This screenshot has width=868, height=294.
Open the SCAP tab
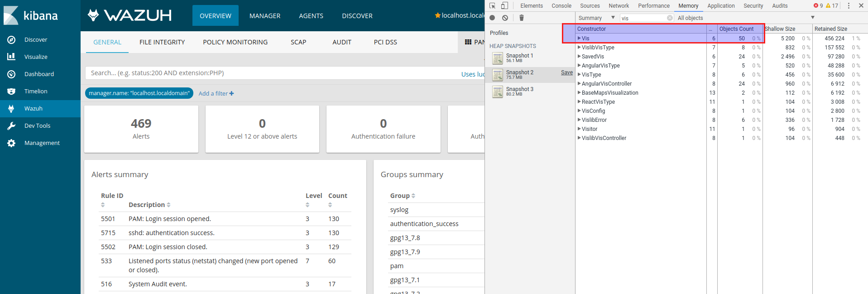(x=298, y=42)
